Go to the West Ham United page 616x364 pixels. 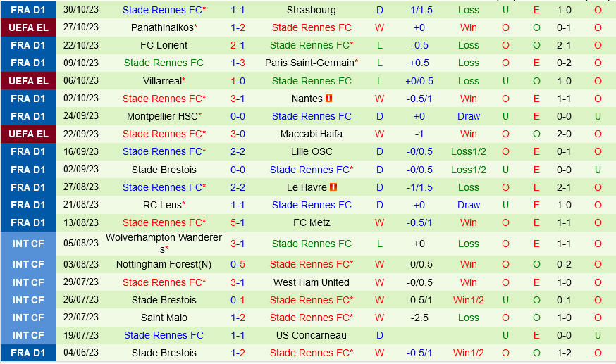pyautogui.click(x=312, y=282)
